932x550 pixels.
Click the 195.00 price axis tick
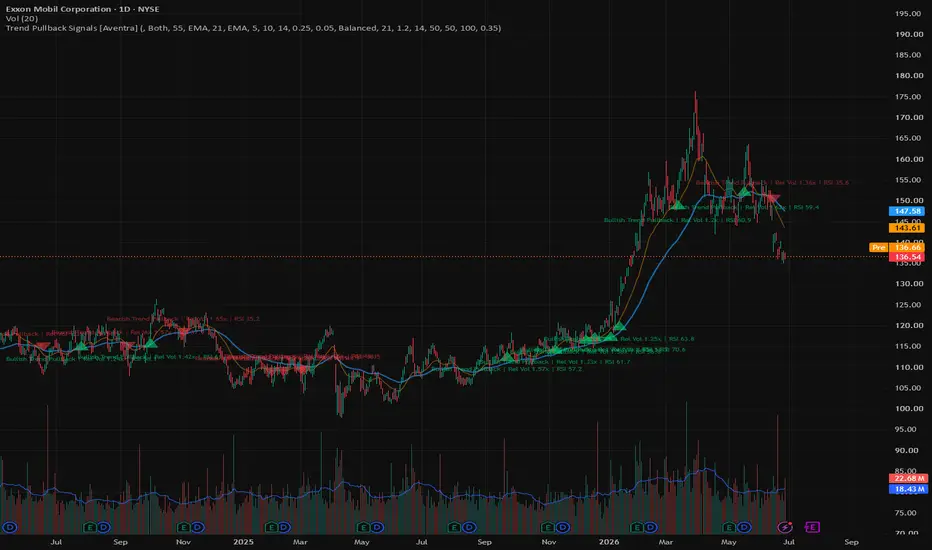pyautogui.click(x=909, y=13)
